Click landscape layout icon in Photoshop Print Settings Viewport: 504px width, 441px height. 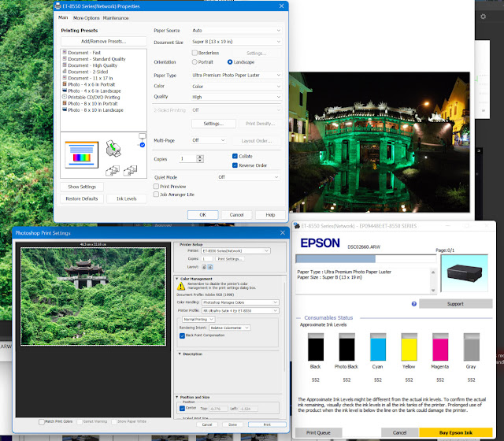coord(210,267)
